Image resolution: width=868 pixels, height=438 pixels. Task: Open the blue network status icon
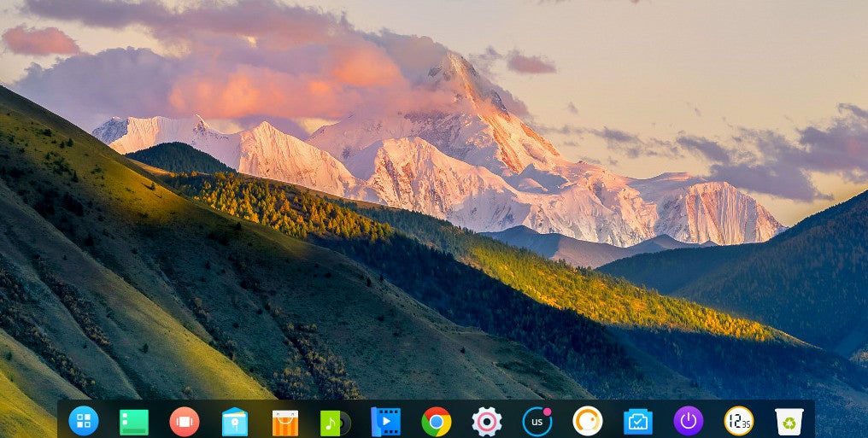tap(637, 421)
